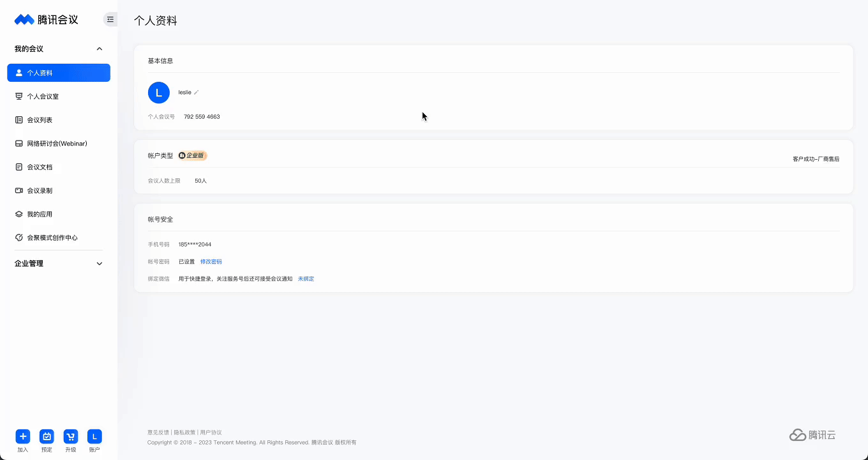Screen dimensions: 868x460
Task: Open 会聚模式创作中心 menu item
Action: 59,238
